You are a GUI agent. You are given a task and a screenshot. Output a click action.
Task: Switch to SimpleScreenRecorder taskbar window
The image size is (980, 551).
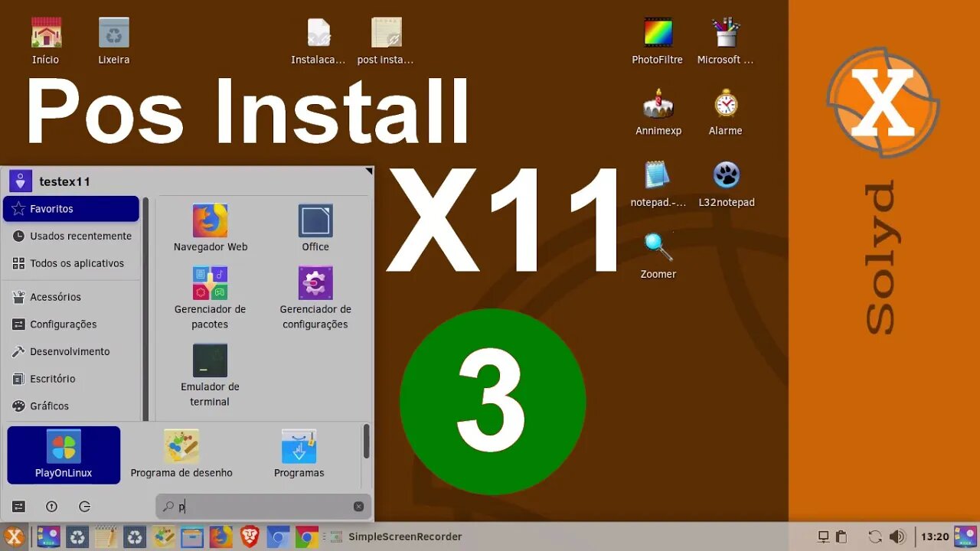tap(397, 536)
